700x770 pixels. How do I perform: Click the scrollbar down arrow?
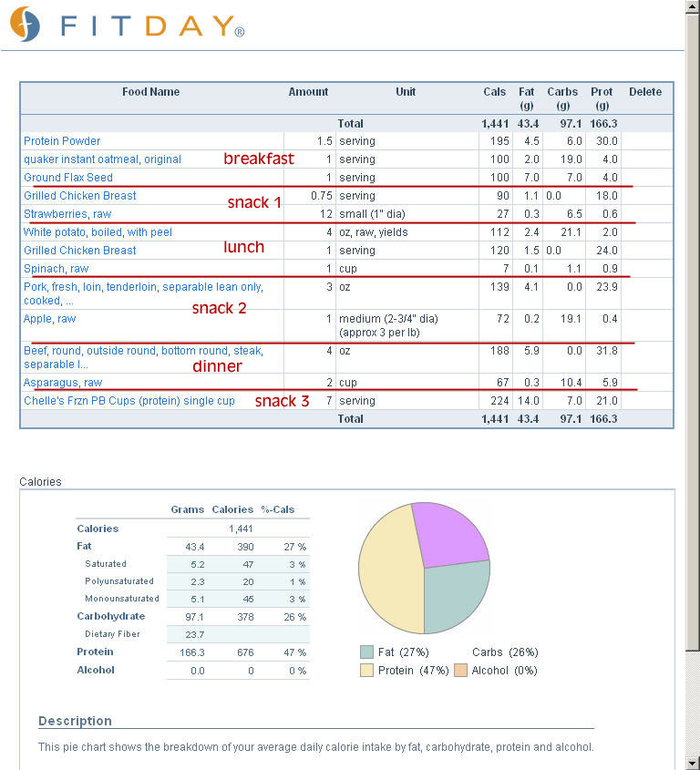(x=693, y=763)
